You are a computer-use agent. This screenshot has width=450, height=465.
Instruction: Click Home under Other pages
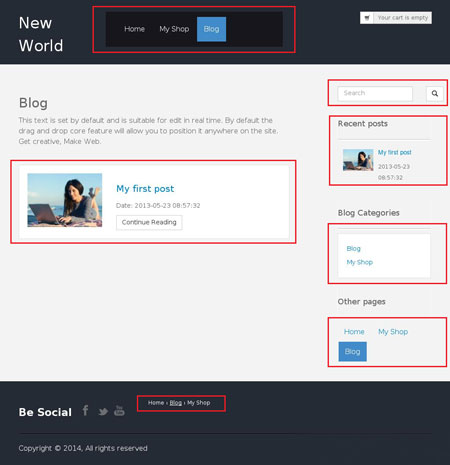pyautogui.click(x=354, y=332)
